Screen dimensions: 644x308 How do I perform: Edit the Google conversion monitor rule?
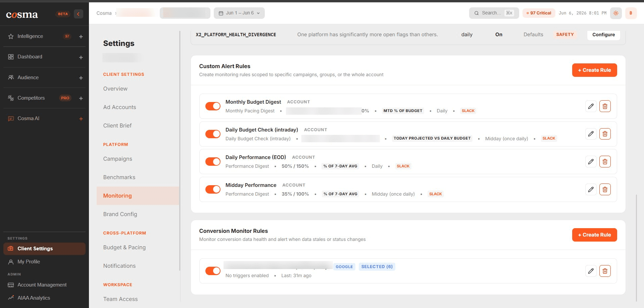591,271
